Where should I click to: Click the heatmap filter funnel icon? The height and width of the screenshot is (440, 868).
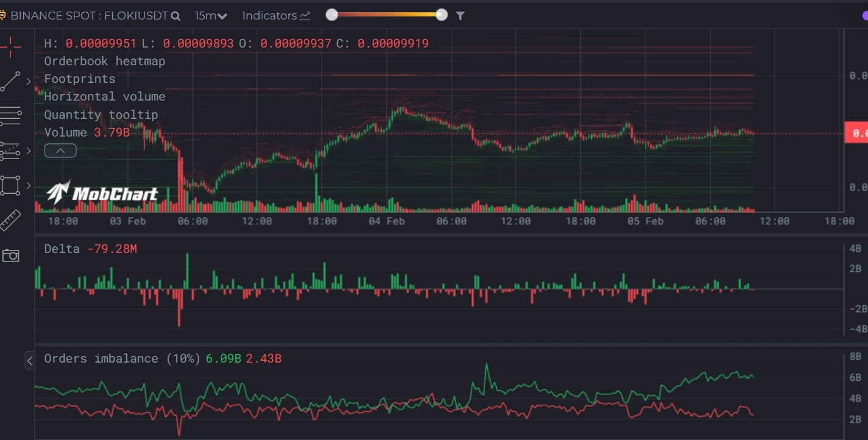click(460, 16)
